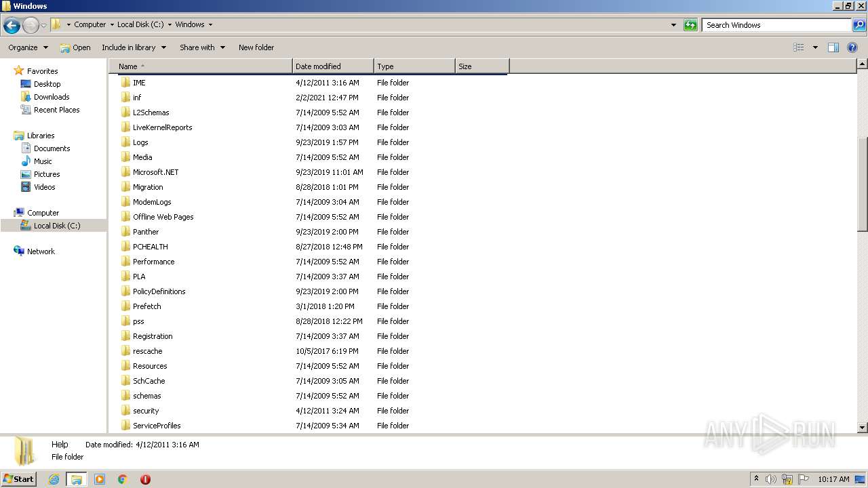
Task: Sort by Date modified column header
Action: 333,66
